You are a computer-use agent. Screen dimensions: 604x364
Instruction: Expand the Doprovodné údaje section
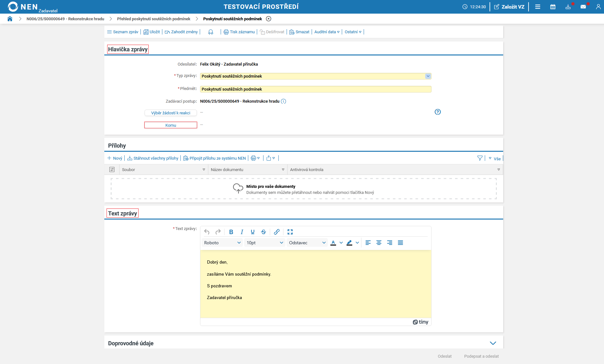(493, 343)
